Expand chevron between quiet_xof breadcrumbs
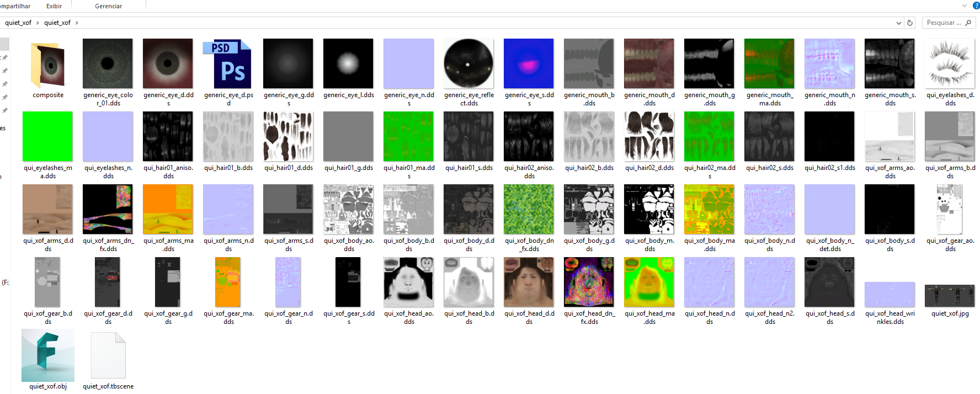Image resolution: width=980 pixels, height=394 pixels. [x=38, y=23]
